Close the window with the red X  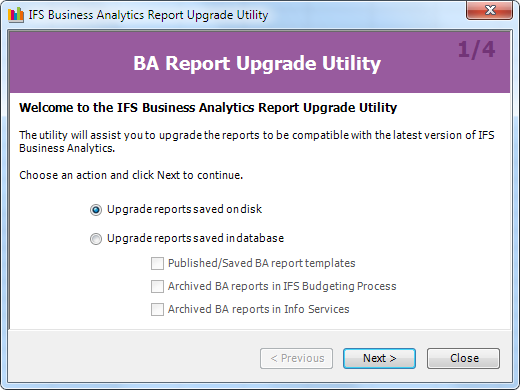[489, 10]
